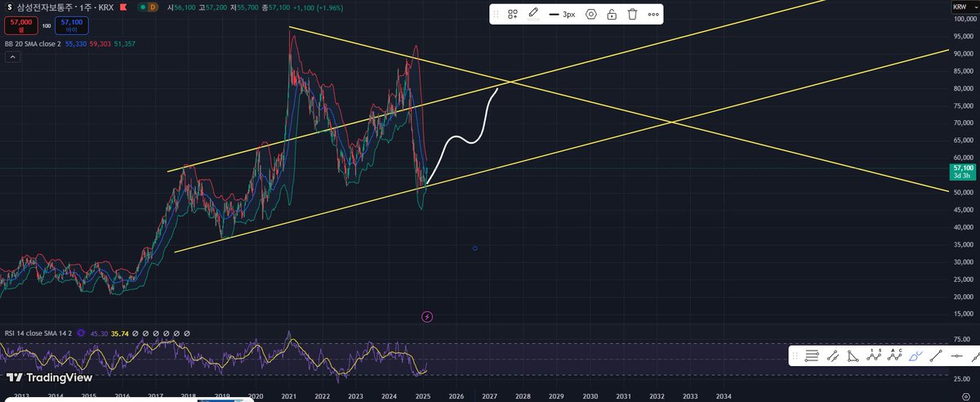980x402 pixels.
Task: Grab the drawing toolbar drag handle
Action: pos(497,14)
